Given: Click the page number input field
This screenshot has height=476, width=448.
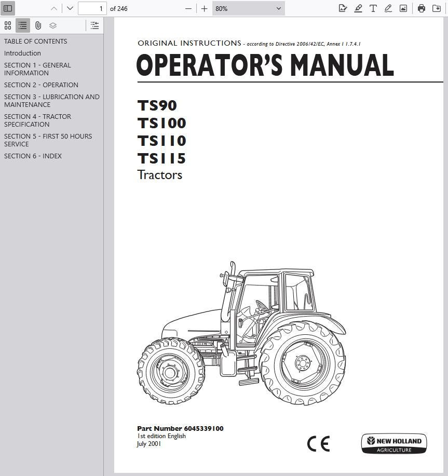Looking at the screenshot, I should (92, 8).
